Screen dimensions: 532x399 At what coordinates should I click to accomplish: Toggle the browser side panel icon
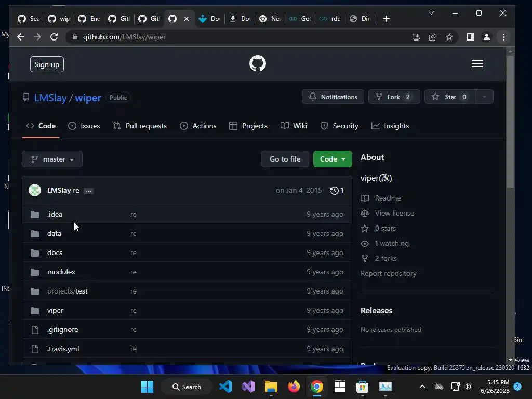(x=470, y=37)
